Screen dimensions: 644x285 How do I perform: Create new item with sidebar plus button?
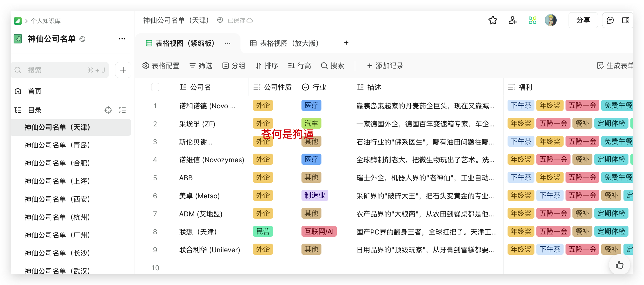point(123,70)
